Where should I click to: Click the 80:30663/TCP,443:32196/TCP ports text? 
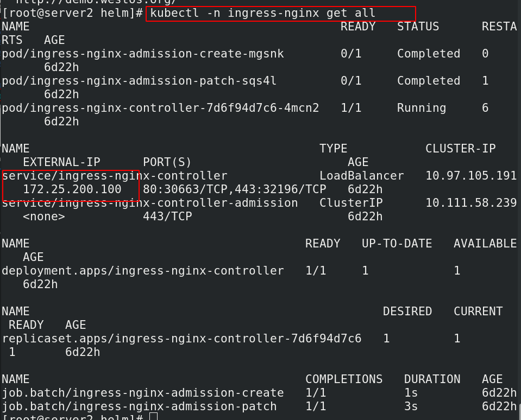tap(234, 189)
